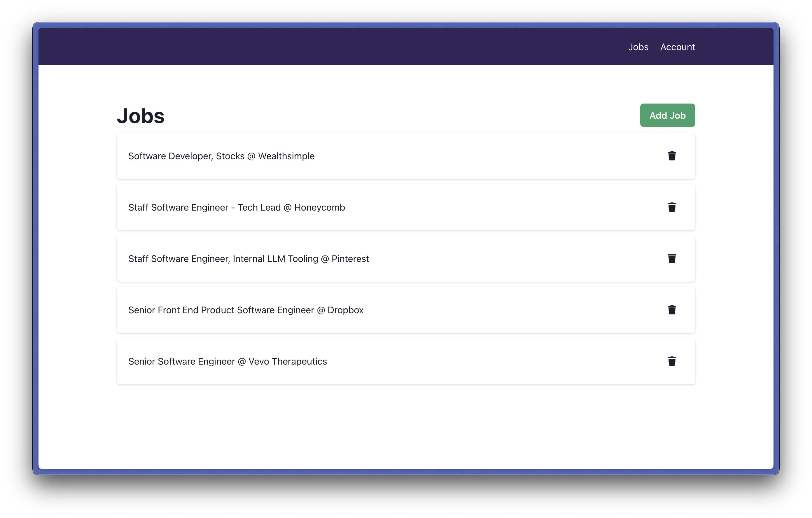Click blank white area below job list
This screenshot has height=518, width=812.
pos(405,428)
